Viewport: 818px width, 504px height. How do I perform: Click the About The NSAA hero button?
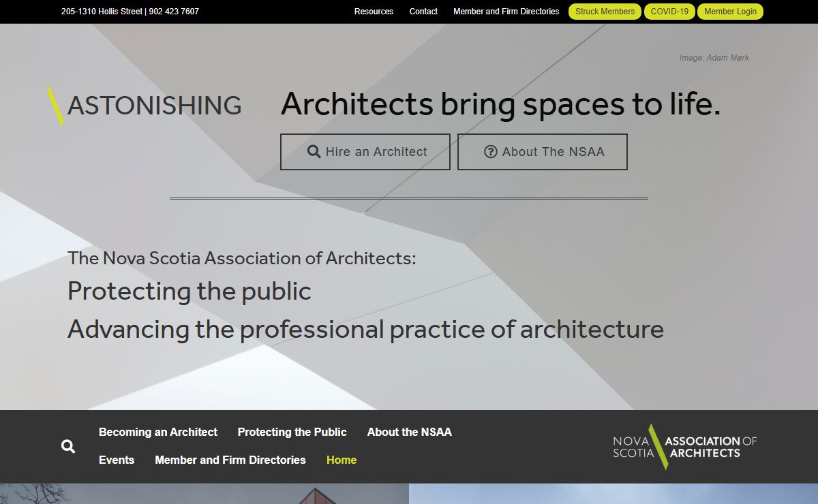coord(543,152)
